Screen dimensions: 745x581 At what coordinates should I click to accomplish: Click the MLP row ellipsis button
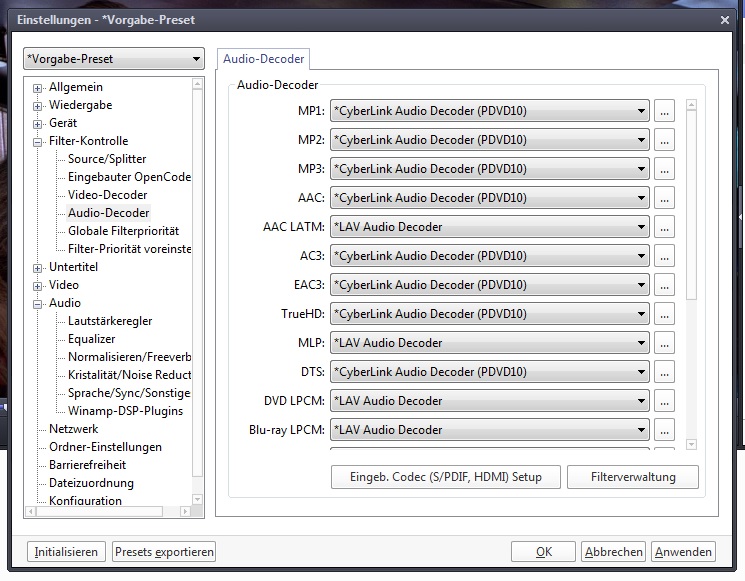pyautogui.click(x=664, y=343)
